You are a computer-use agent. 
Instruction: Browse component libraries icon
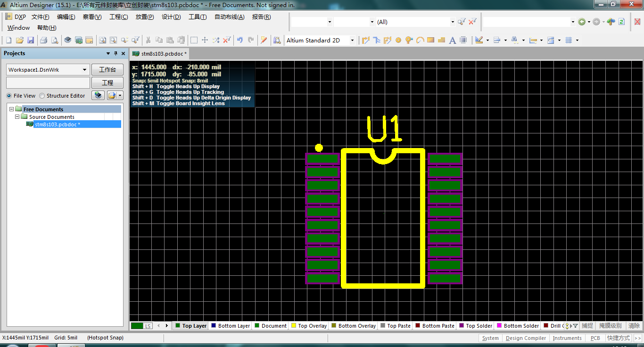point(277,40)
